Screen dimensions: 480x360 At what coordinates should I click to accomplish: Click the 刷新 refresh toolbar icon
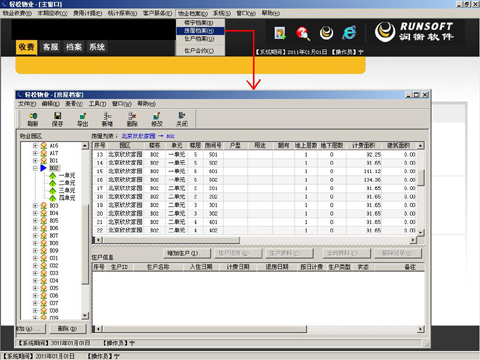(x=33, y=116)
